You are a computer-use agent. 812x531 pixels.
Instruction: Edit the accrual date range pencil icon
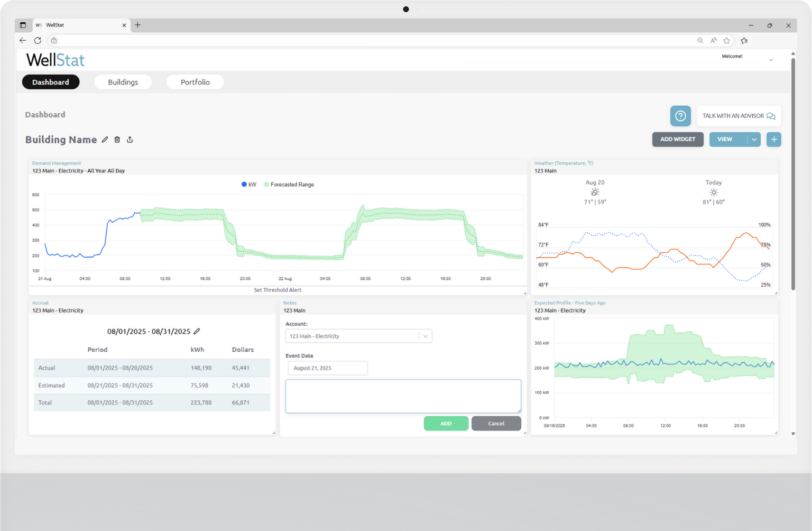(x=197, y=331)
